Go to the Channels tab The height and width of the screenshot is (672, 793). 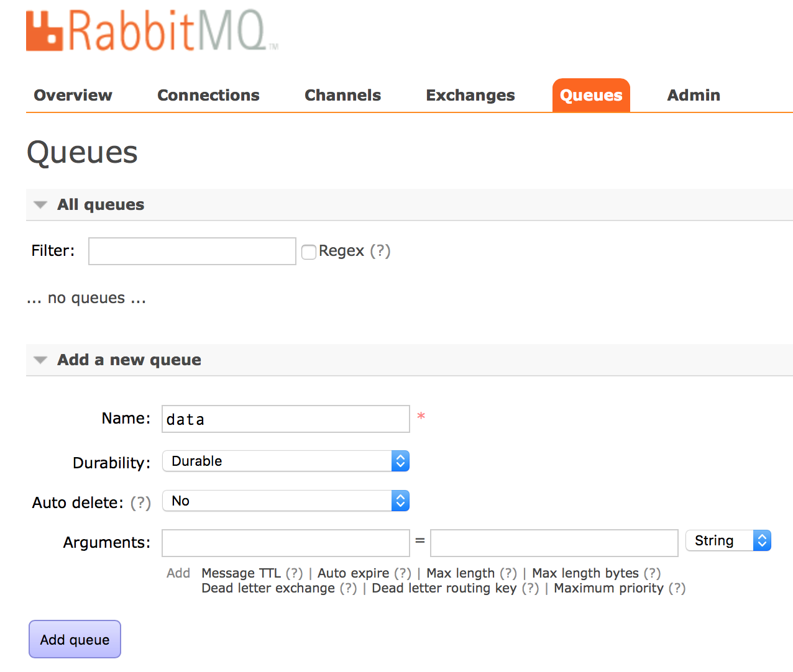coord(342,95)
